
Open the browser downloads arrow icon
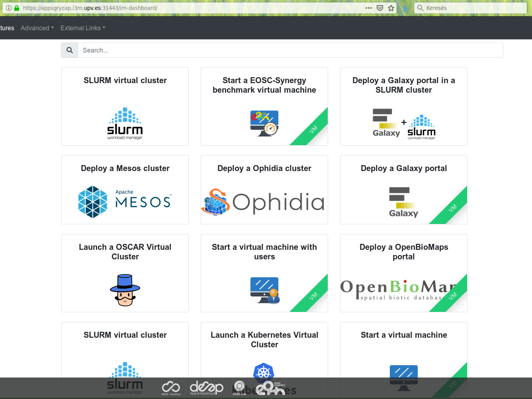click(x=405, y=8)
